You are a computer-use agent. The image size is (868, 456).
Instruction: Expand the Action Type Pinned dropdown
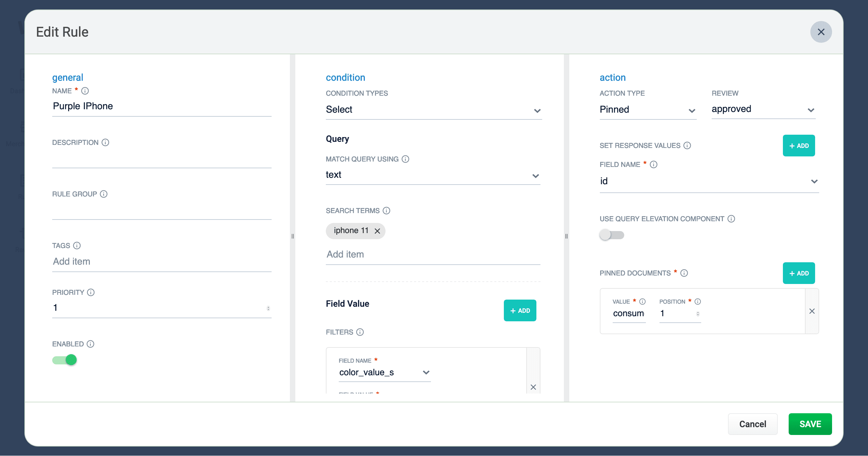647,110
